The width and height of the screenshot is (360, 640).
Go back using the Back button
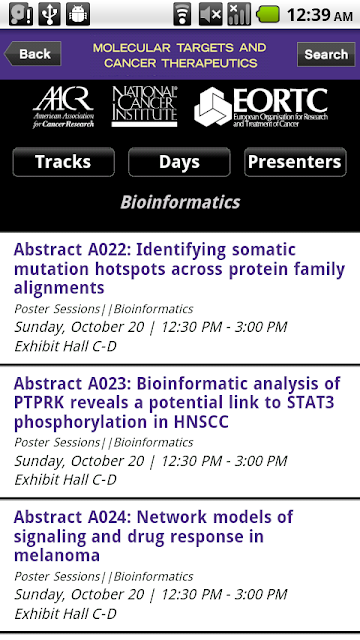(x=33, y=54)
